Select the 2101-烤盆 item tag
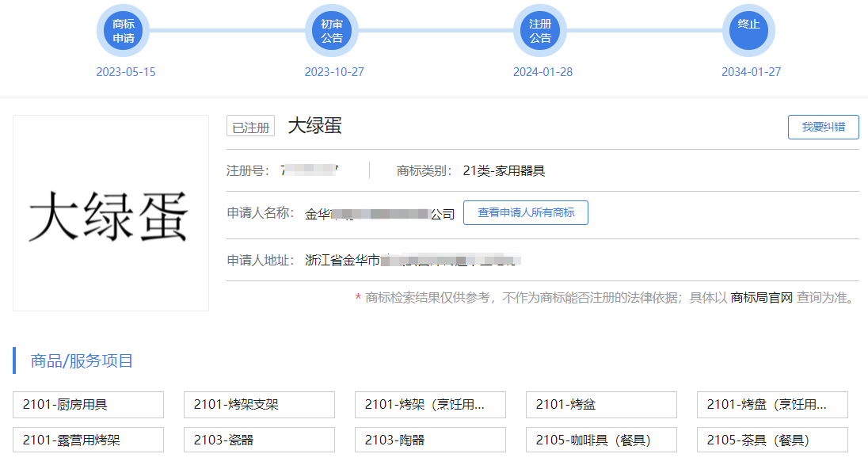 601,405
